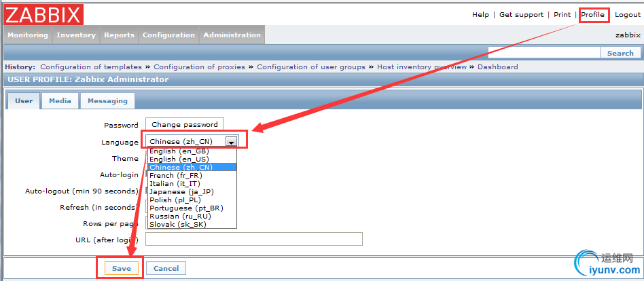Click the Language dropdown arrow
This screenshot has height=281, width=644.
coord(232,142)
